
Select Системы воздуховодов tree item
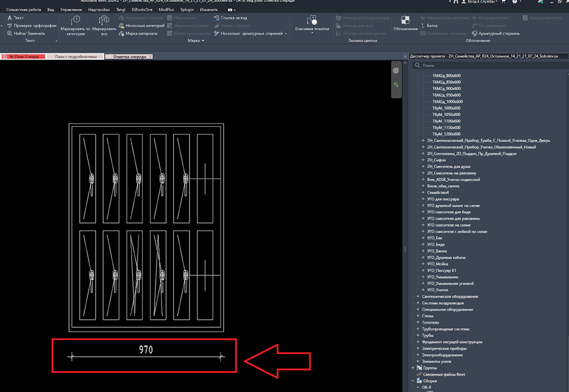[443, 303]
